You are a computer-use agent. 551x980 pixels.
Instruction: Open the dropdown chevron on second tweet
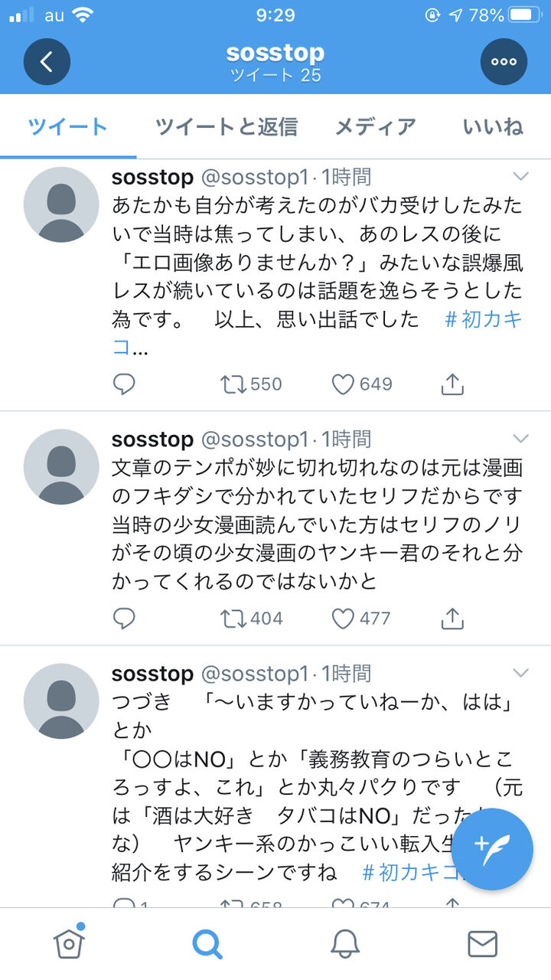(520, 439)
